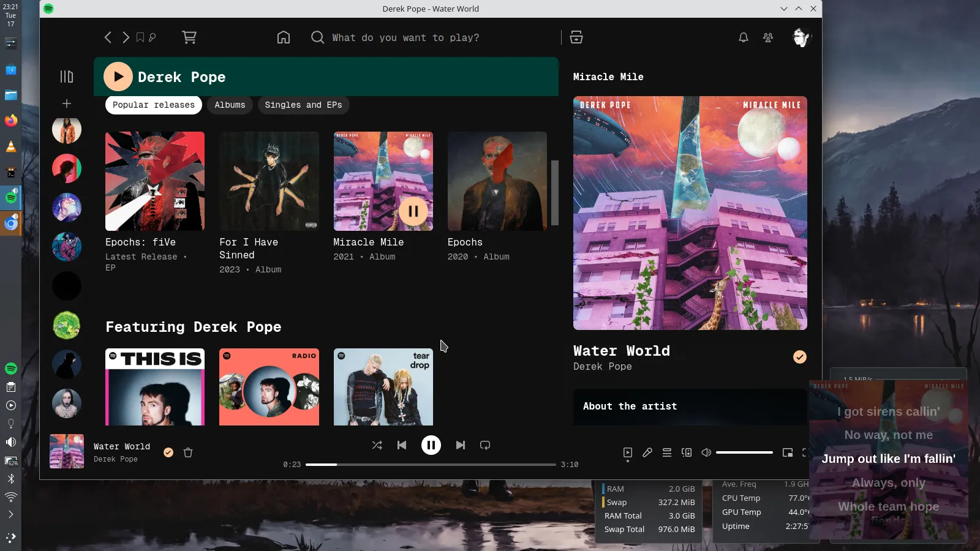
Task: Open the shopping cart icon
Action: click(x=189, y=37)
